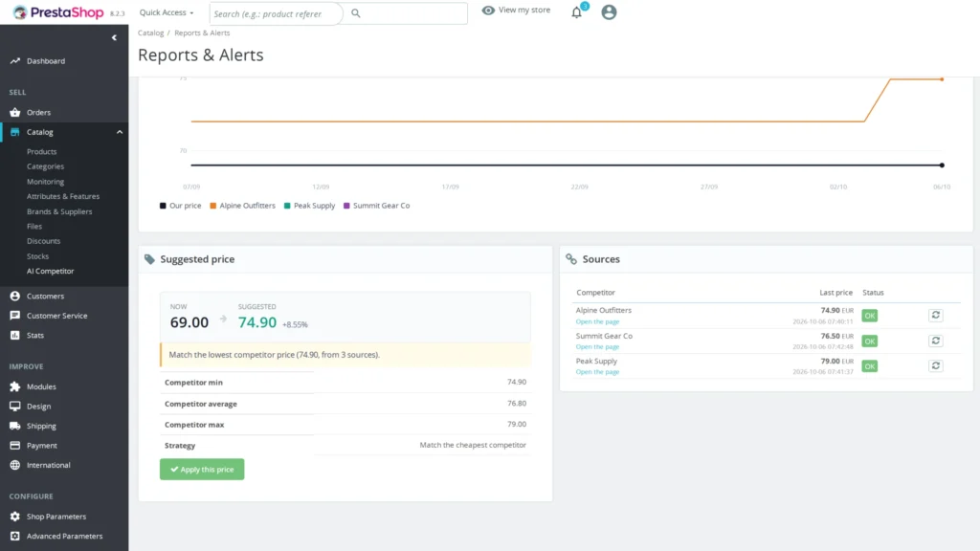Click the Reports & Alerts breadcrumb
Screen dimensions: 980x551
pos(202,33)
